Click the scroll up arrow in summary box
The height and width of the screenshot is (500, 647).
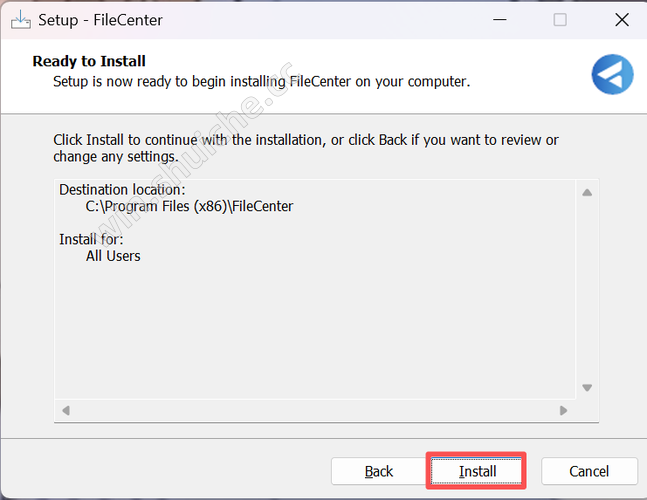point(587,192)
